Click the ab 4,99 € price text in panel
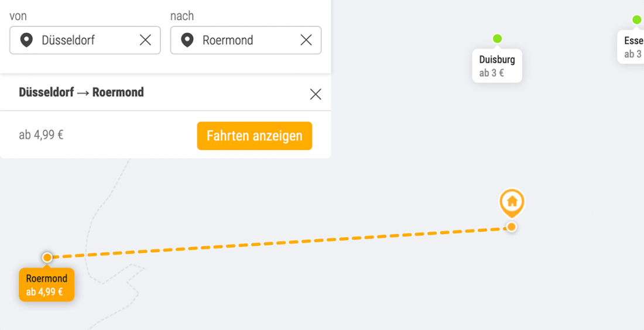This screenshot has height=330, width=644. 41,135
